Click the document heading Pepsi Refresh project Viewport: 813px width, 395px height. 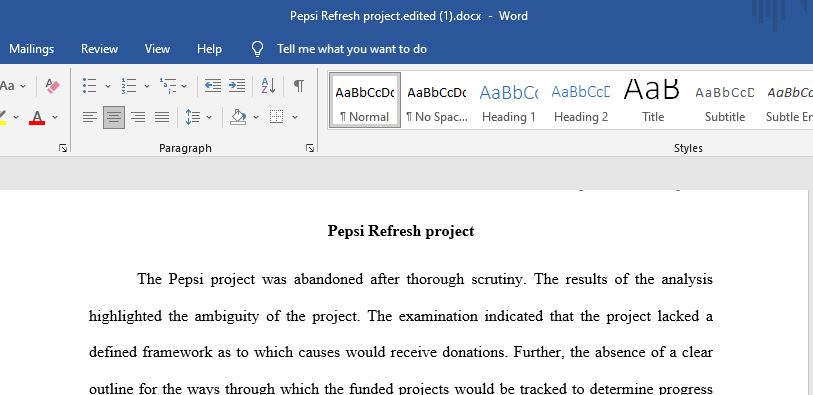coord(401,231)
